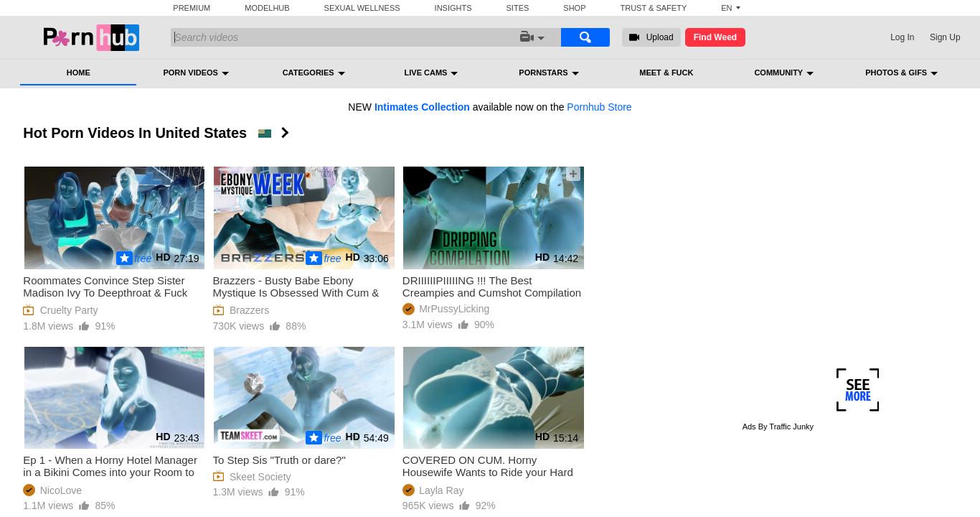The width and height of the screenshot is (980, 517).
Task: Click the thumbs-up icon beside 1.3M views
Action: pos(273,492)
